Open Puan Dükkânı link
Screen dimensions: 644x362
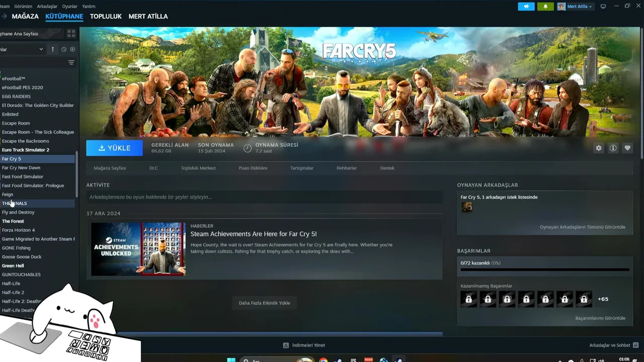[x=253, y=168]
